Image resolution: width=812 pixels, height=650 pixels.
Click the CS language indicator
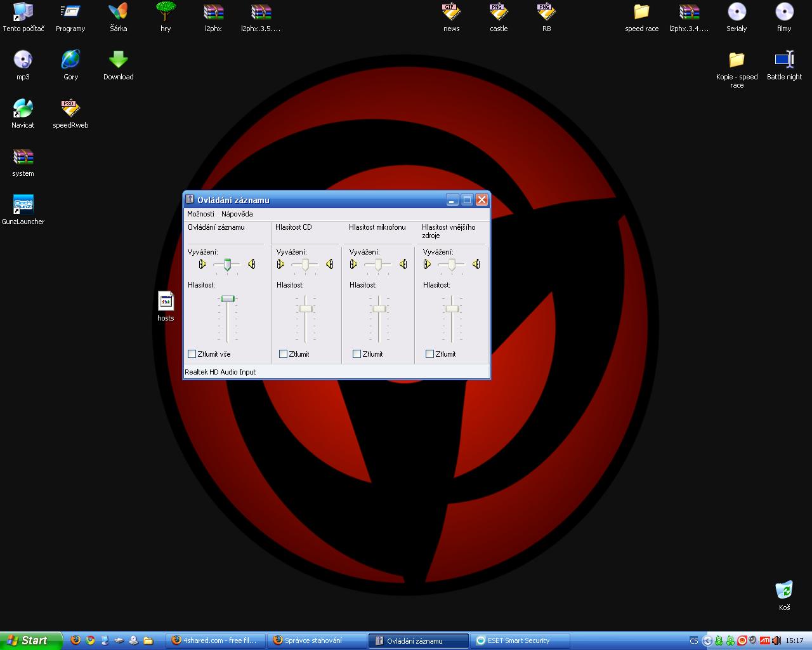click(693, 640)
